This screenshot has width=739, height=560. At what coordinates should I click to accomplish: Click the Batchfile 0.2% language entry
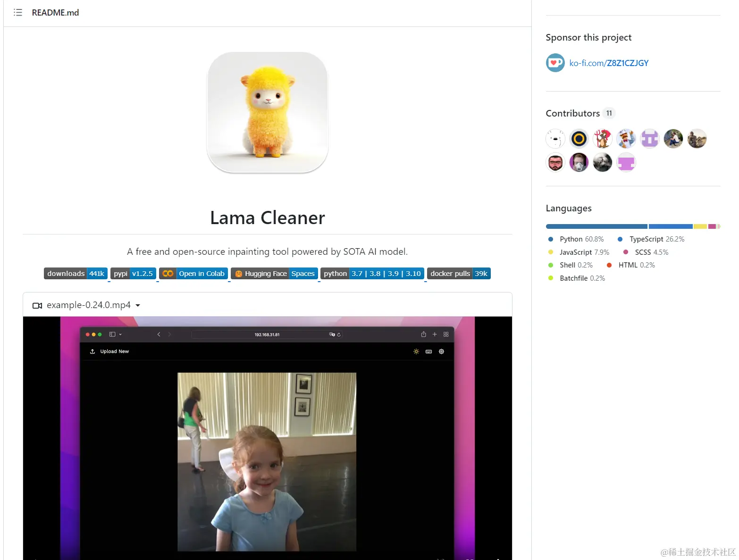click(577, 278)
